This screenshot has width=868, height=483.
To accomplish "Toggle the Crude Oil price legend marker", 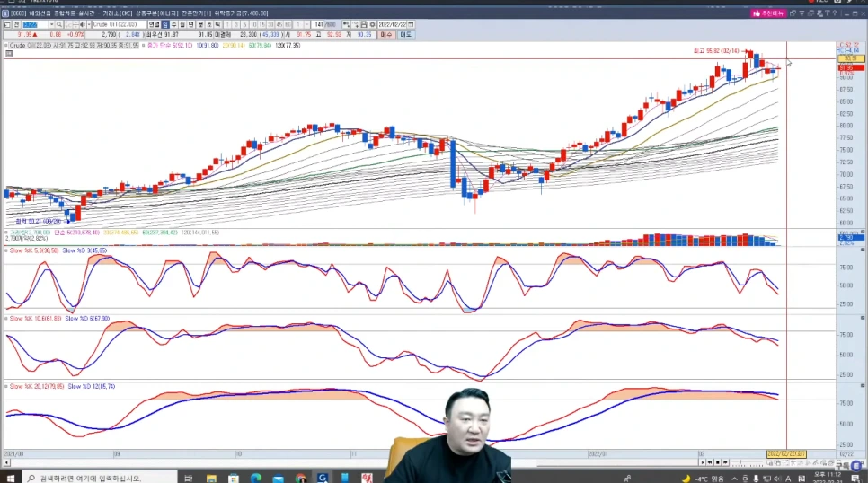I will point(6,46).
